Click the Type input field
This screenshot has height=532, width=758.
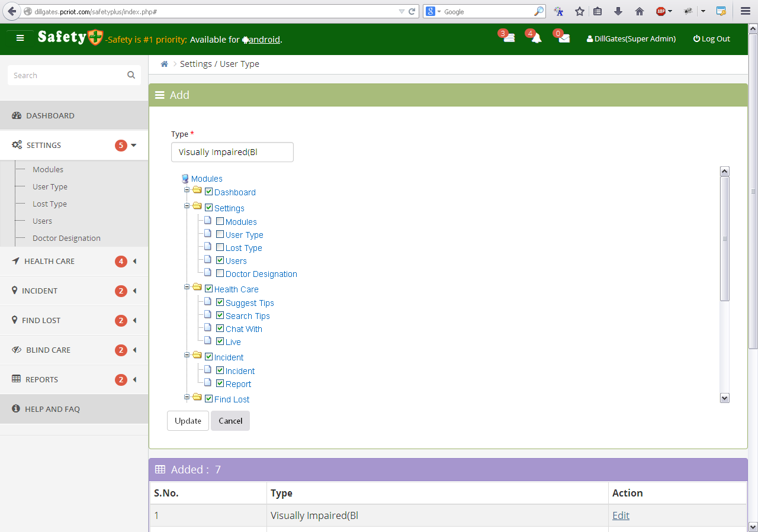pos(232,152)
